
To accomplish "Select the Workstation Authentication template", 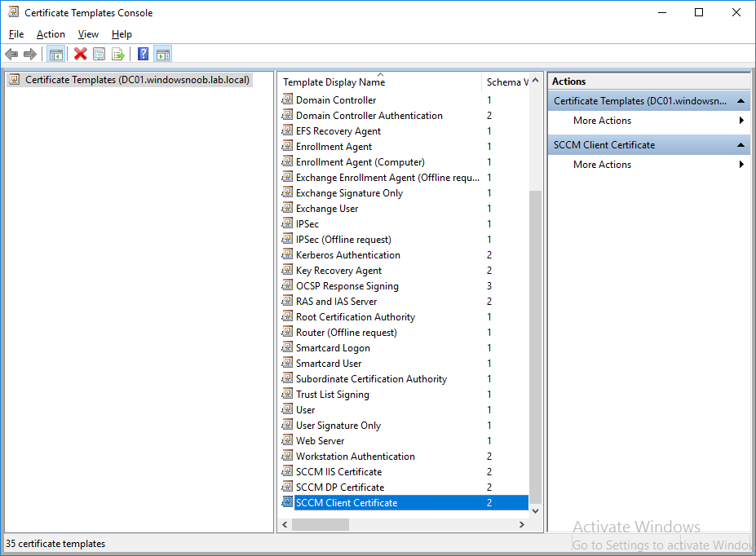I will [x=356, y=457].
